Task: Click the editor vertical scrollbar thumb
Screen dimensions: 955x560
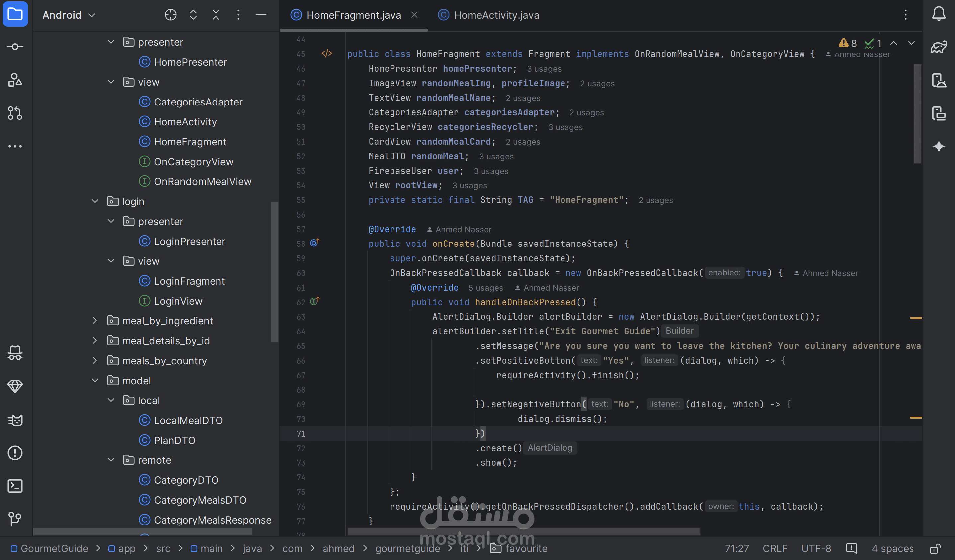Action: tap(917, 113)
